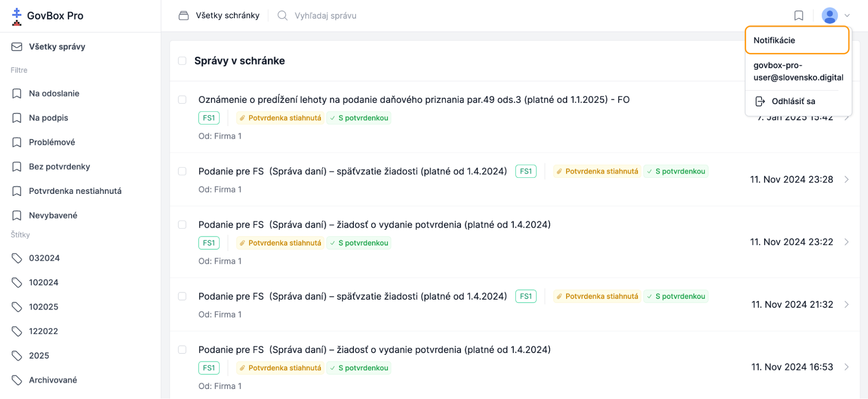Open the Problémové filter

pyautogui.click(x=52, y=142)
